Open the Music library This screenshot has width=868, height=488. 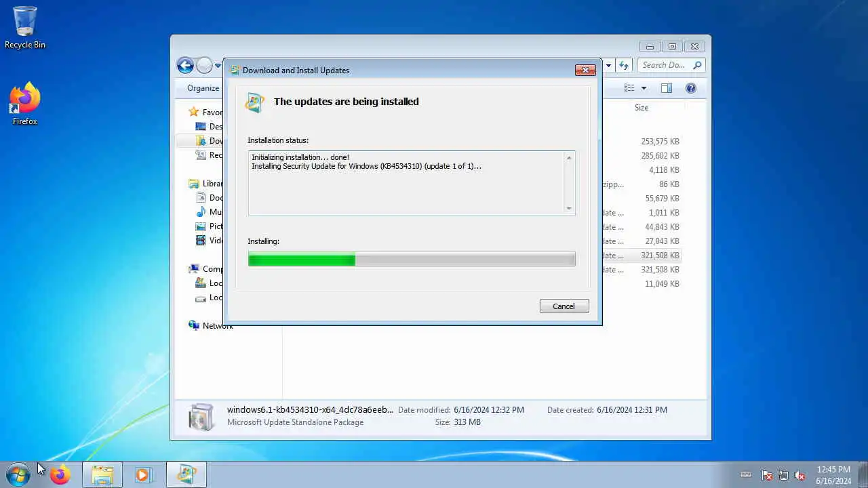209,212
